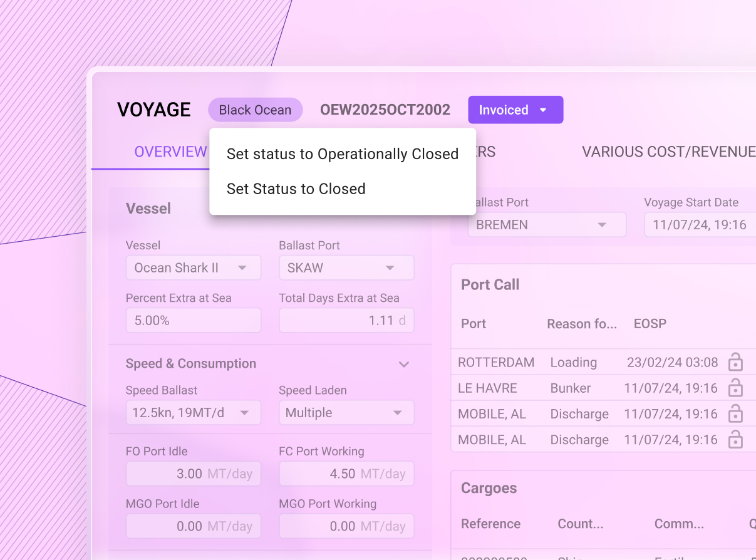Click the MGO Port Idle field
This screenshot has width=756, height=560.
point(194,526)
